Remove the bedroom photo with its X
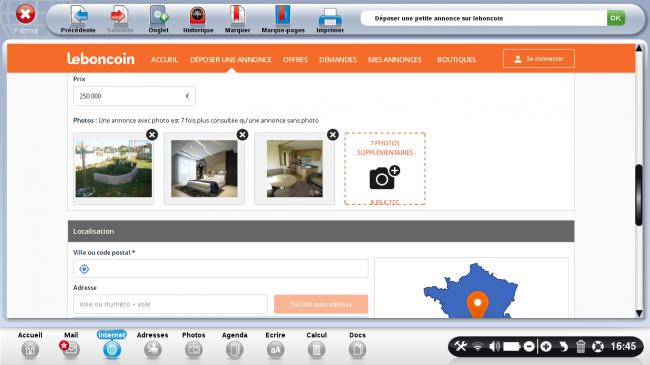Screen dimensions: 650x365 243,135
